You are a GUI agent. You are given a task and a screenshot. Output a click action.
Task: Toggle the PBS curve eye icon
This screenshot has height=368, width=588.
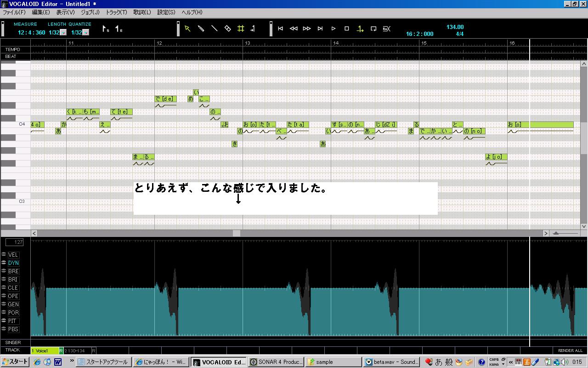click(4, 329)
